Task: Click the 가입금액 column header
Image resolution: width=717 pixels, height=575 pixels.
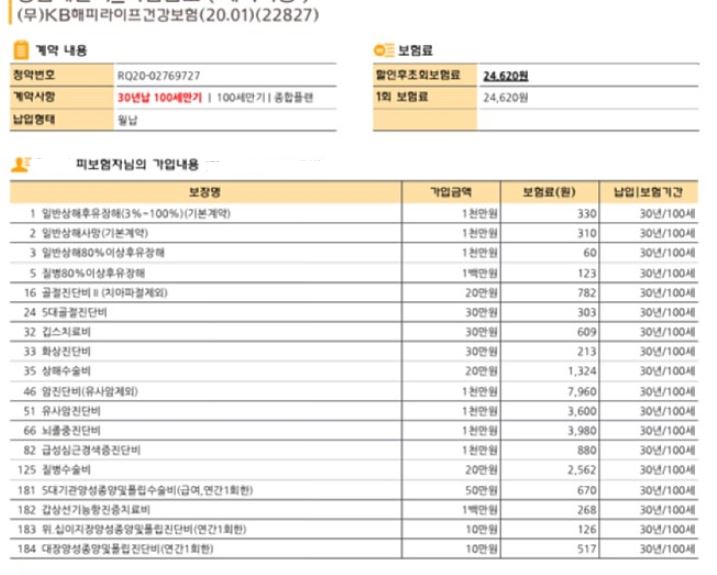Action: (x=451, y=192)
